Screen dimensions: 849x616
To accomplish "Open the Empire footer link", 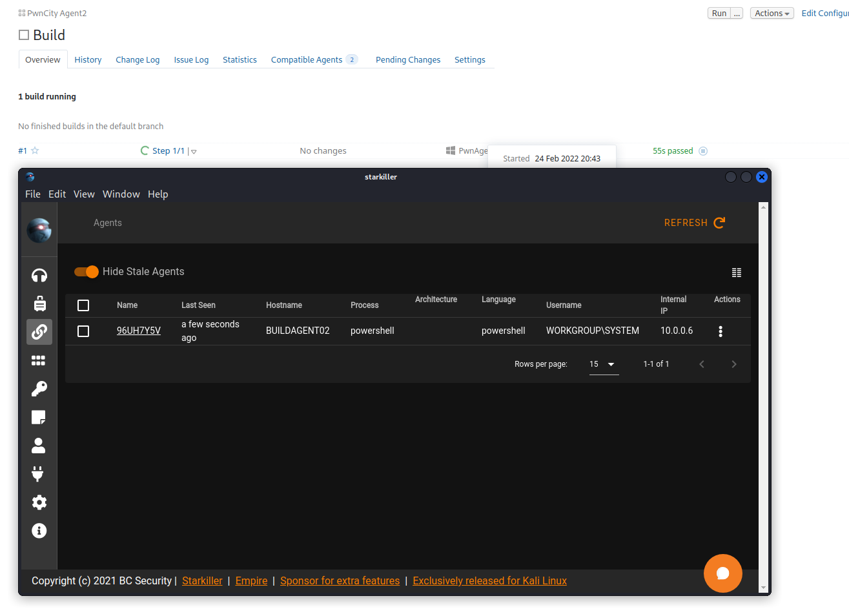I will coord(251,580).
